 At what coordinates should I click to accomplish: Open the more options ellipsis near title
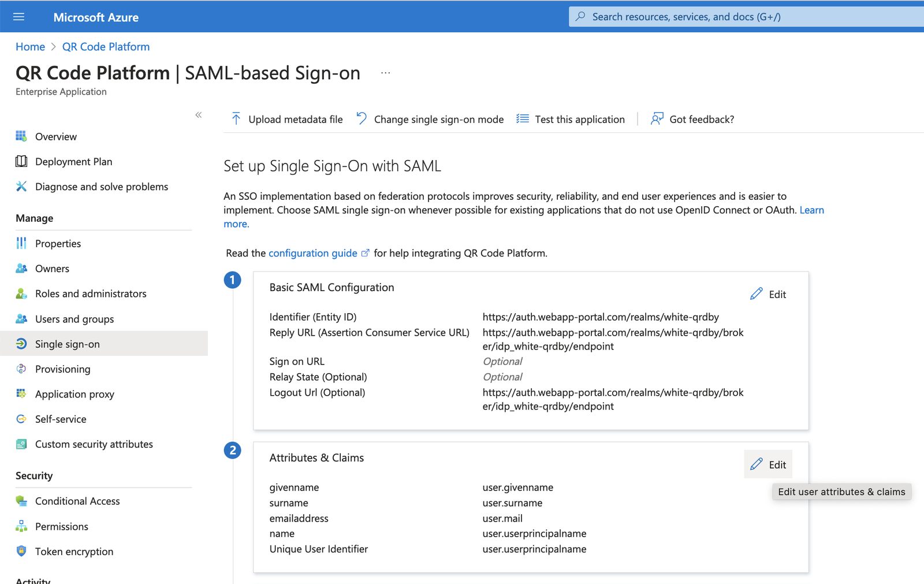[386, 73]
